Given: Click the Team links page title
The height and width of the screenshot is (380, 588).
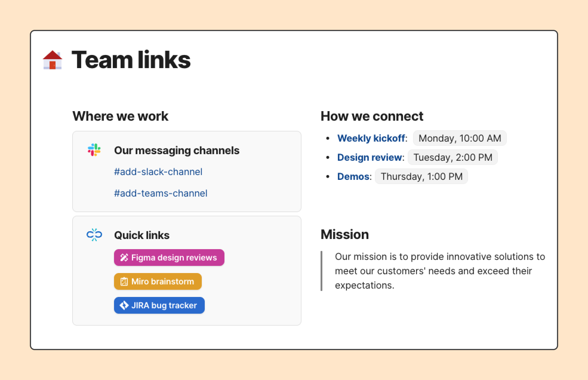Looking at the screenshot, I should (131, 60).
